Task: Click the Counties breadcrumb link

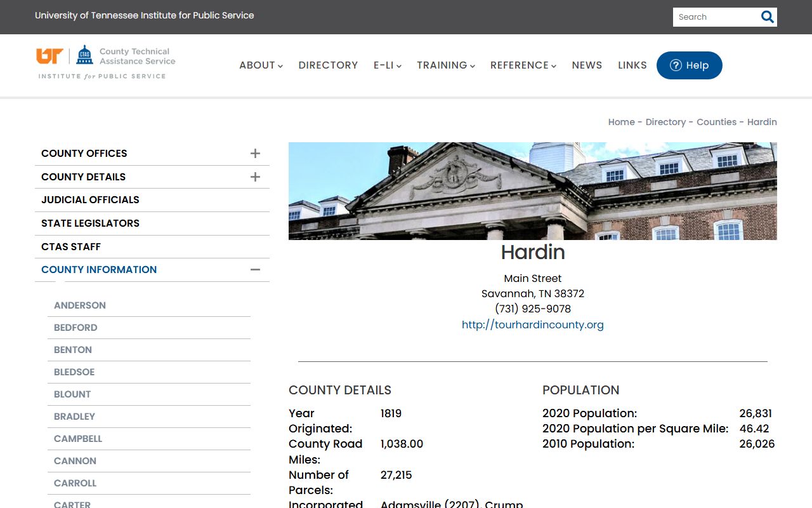Action: pos(716,122)
